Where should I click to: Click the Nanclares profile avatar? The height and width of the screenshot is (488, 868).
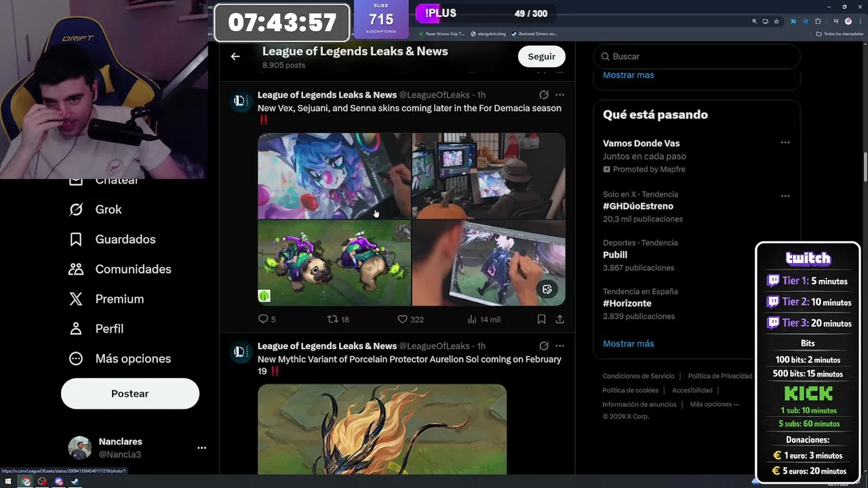point(79,448)
